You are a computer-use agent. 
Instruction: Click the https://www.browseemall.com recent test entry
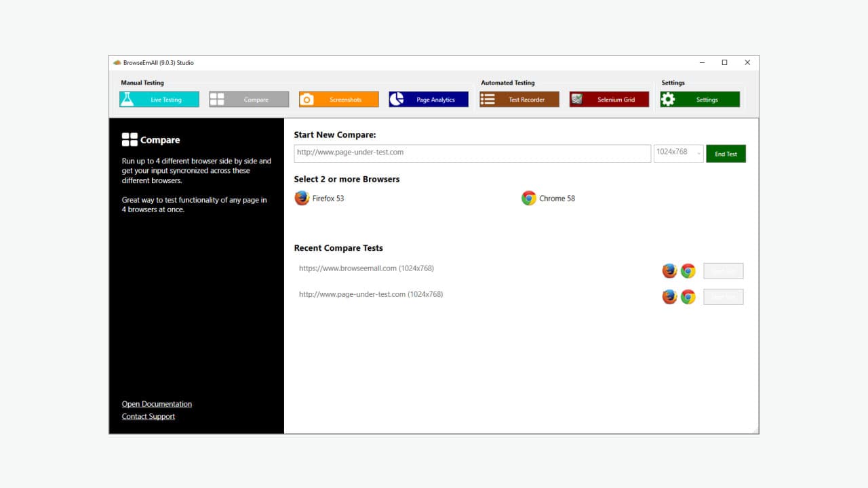(x=366, y=268)
